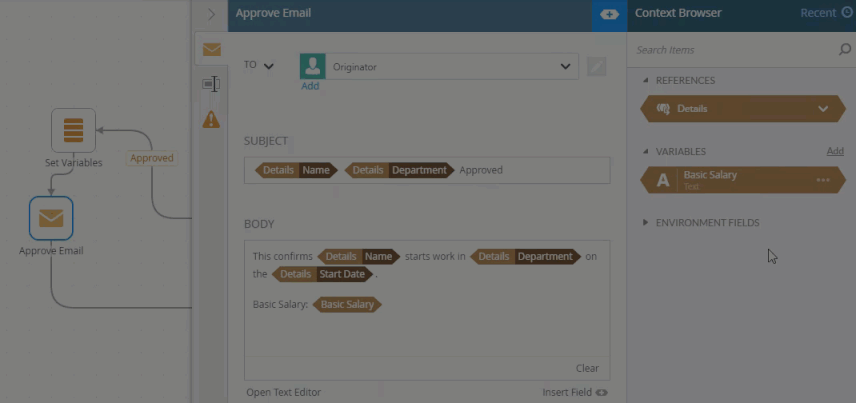
Task: Open the errors warning triangle tab
Action: tap(211, 119)
